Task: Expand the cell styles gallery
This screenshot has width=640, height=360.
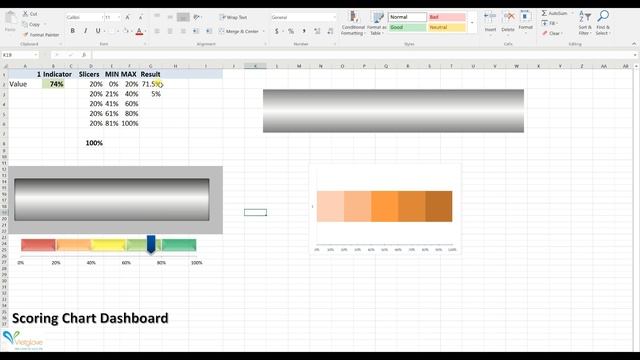Action: point(472,22)
